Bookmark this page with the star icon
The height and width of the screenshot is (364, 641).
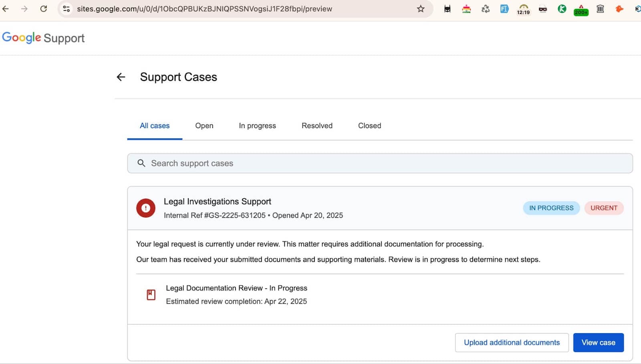pos(420,9)
